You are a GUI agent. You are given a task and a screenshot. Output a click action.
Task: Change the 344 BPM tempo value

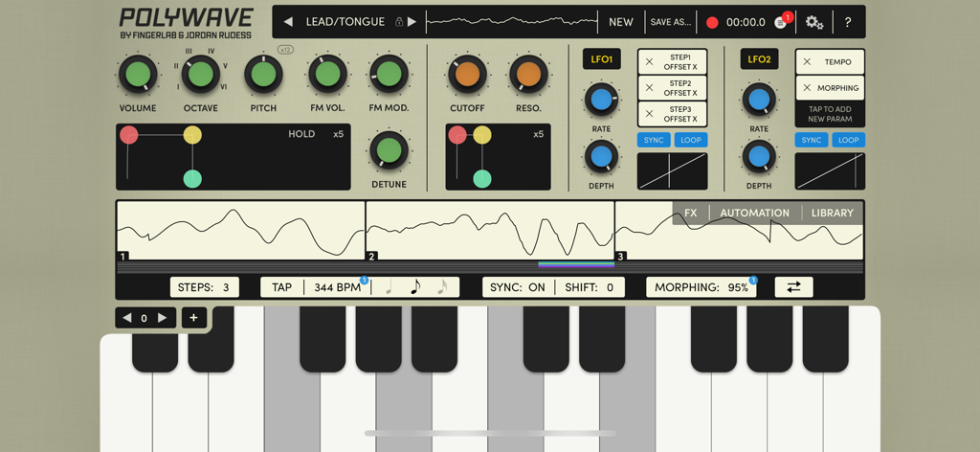click(x=338, y=287)
